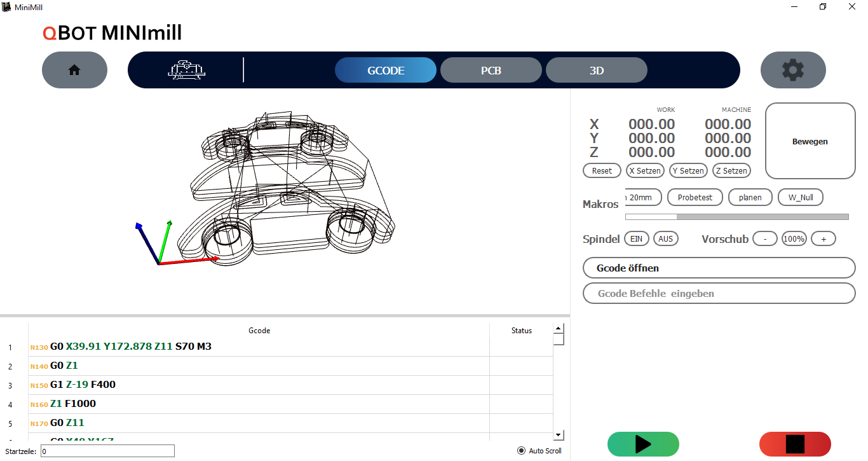
Task: Click the Status column header
Action: 522,330
